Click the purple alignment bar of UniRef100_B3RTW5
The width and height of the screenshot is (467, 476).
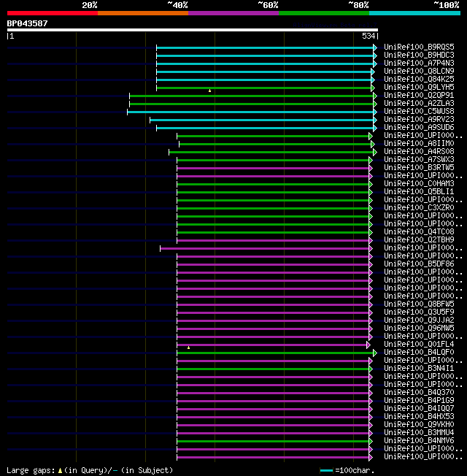coord(273,168)
